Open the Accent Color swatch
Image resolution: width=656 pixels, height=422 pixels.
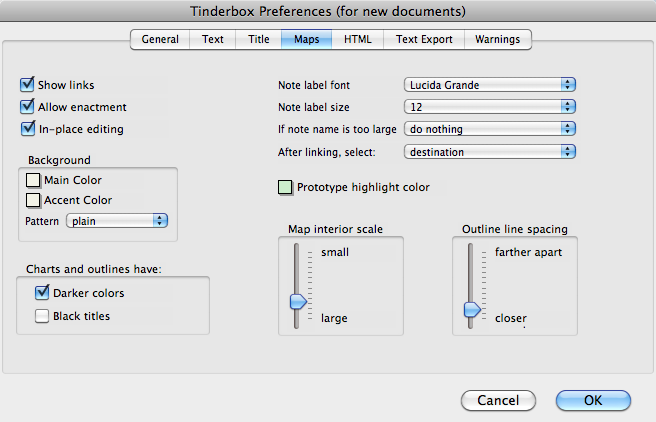coord(33,200)
